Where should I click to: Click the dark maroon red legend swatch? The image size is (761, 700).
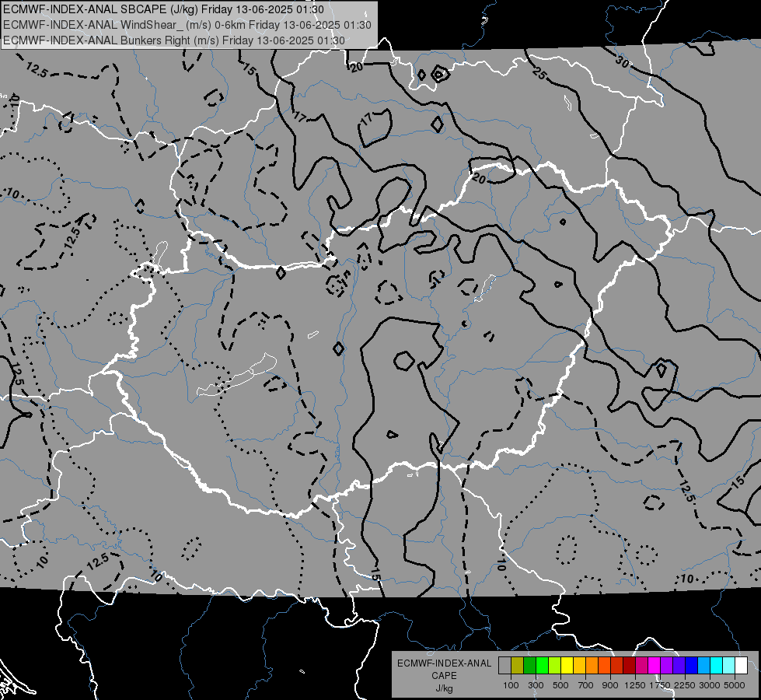pyautogui.click(x=629, y=666)
